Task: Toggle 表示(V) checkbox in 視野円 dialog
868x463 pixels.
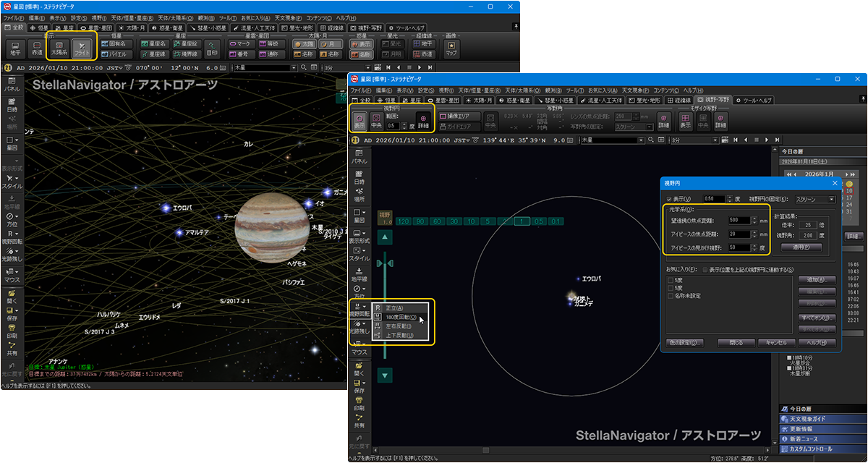Action: [x=669, y=198]
